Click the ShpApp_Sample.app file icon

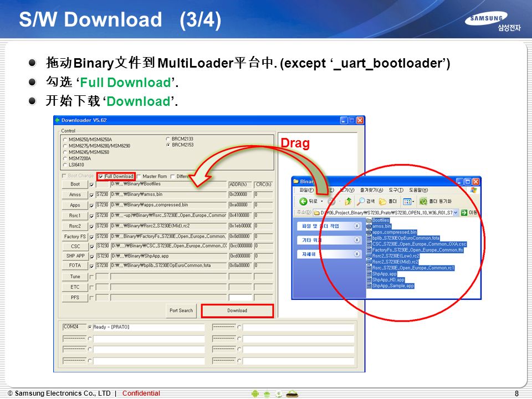click(x=369, y=286)
